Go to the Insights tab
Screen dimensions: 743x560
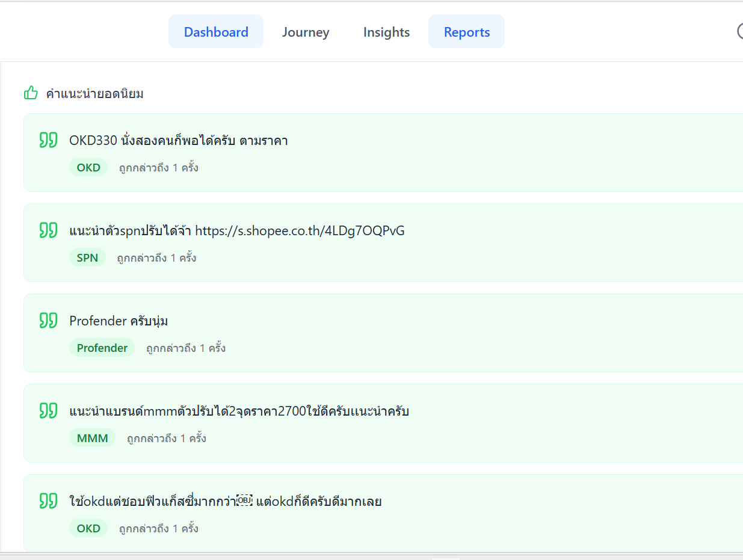point(386,32)
